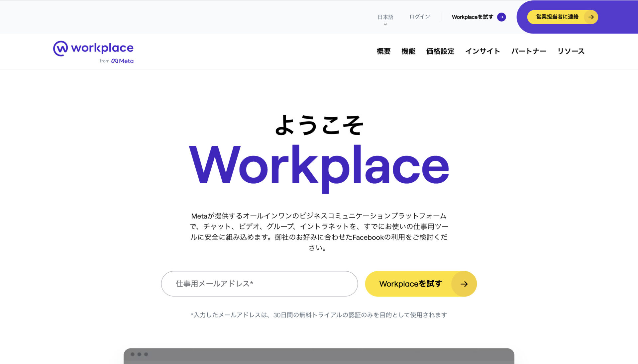Click the ログイン link
Screen dimensions: 638x364
pos(419,17)
